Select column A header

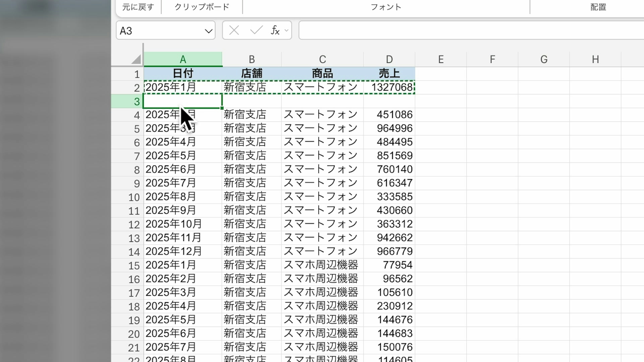(183, 59)
